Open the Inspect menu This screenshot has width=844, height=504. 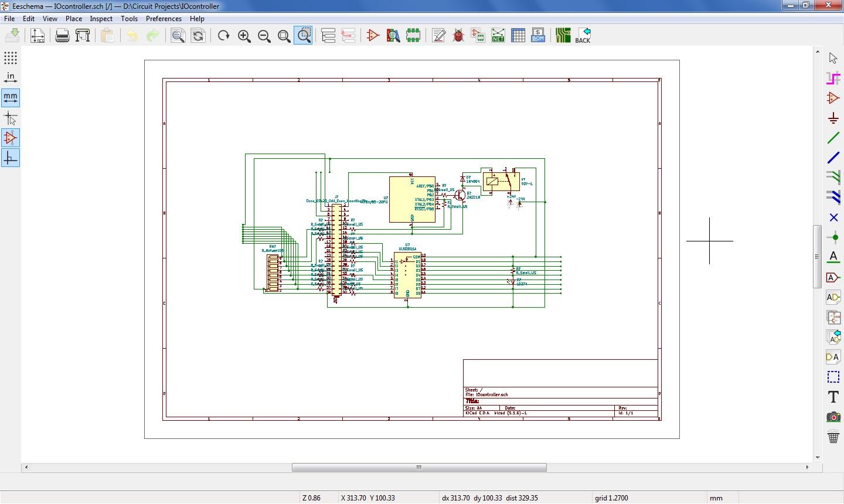[x=101, y=18]
